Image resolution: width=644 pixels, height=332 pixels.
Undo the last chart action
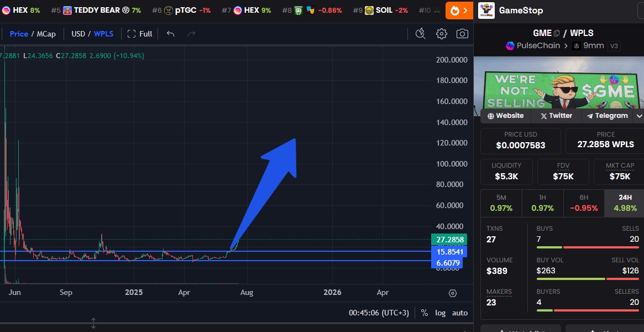point(170,34)
